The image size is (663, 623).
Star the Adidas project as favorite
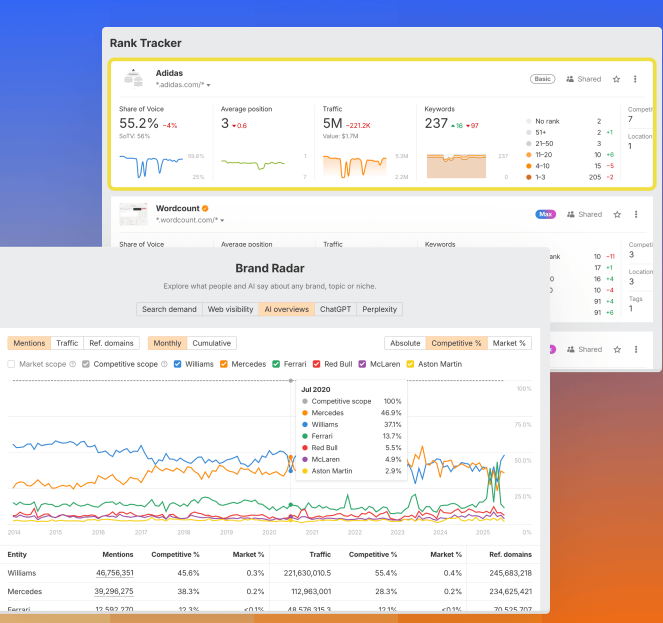coord(616,79)
